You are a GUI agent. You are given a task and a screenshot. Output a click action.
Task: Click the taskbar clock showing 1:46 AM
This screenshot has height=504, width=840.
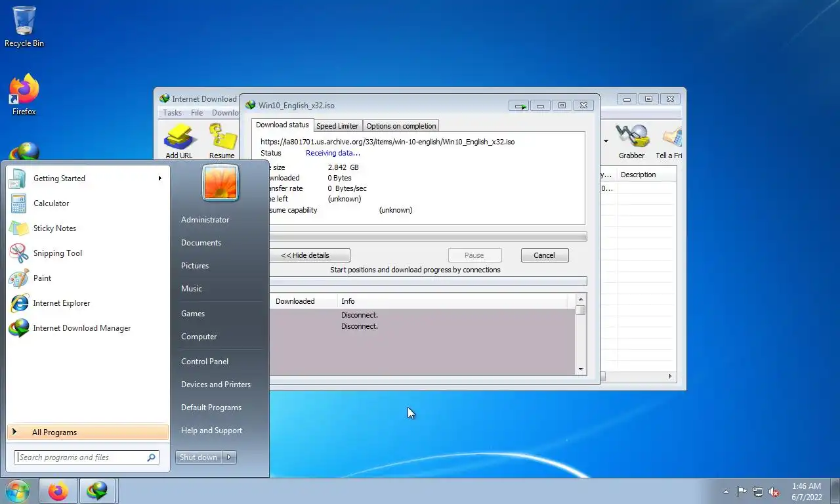(x=807, y=492)
